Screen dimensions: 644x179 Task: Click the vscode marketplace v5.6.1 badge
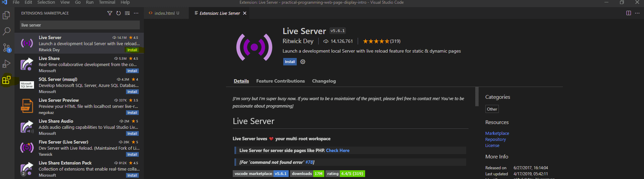[261, 174]
